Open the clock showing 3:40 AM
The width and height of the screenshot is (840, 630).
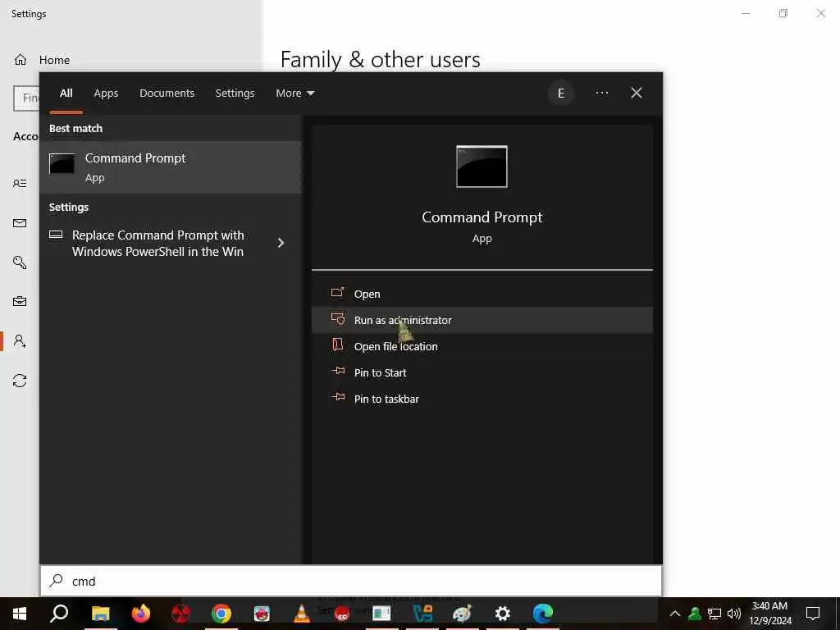tap(769, 614)
